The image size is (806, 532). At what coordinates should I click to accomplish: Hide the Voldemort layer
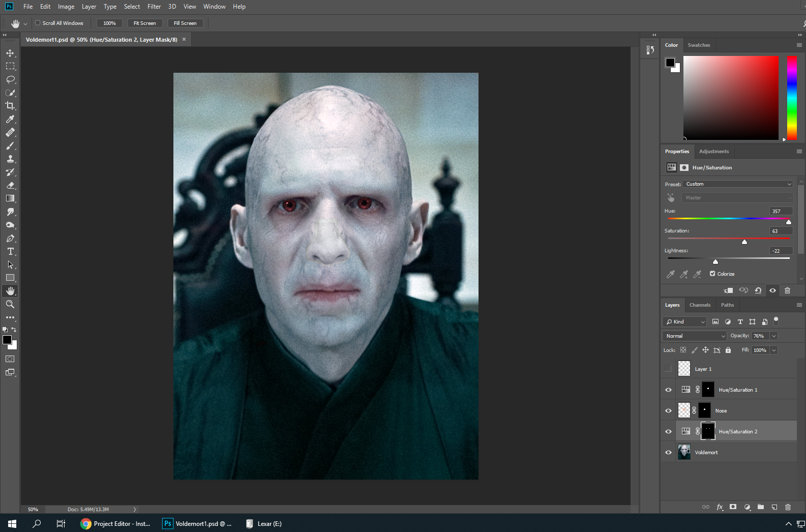668,452
